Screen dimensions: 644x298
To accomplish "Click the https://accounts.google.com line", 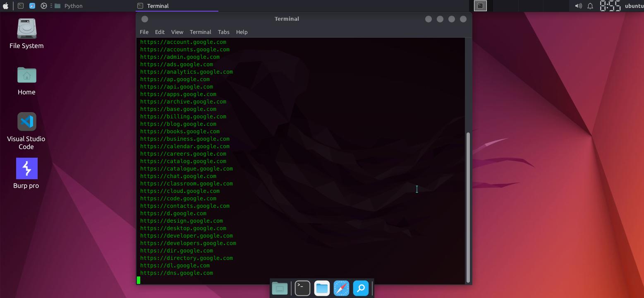I will pyautogui.click(x=185, y=49).
